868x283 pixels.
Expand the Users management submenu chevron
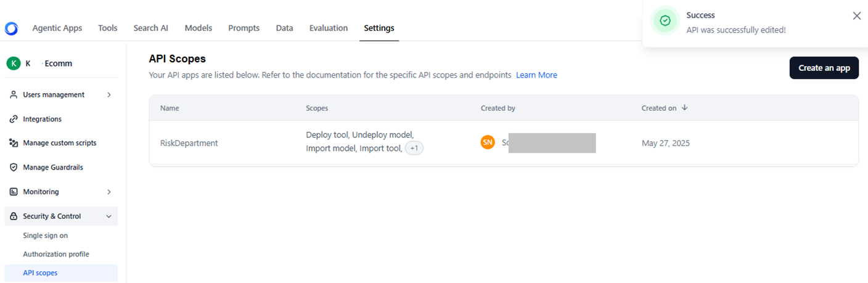pos(109,95)
